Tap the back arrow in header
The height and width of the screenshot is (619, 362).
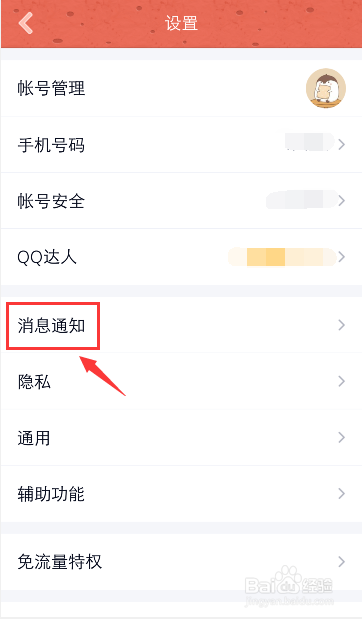pyautogui.click(x=26, y=23)
